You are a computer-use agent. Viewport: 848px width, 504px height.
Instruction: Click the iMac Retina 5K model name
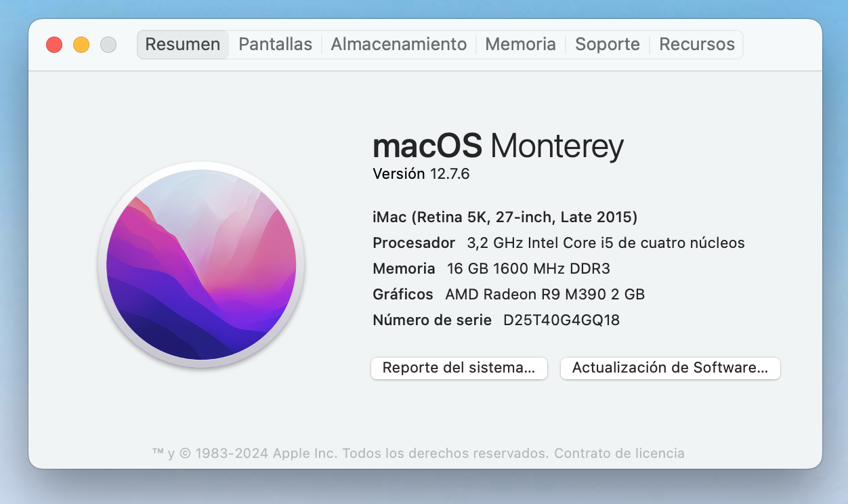click(x=505, y=217)
